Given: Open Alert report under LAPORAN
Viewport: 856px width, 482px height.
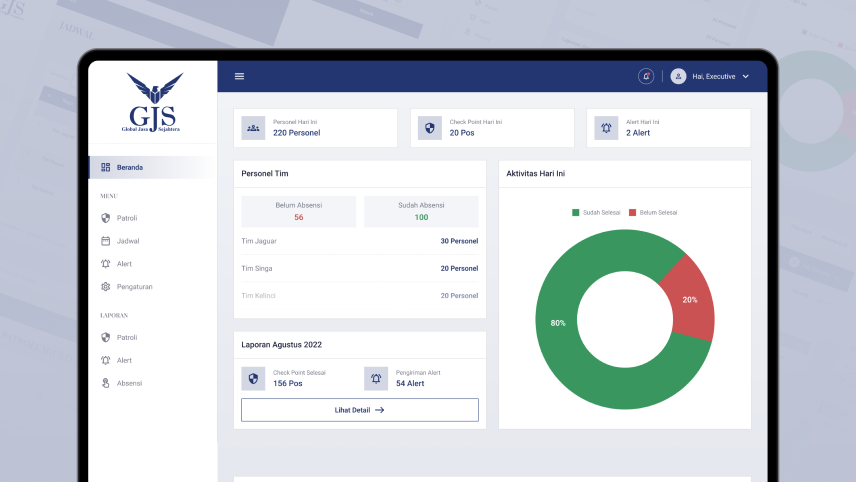Looking at the screenshot, I should pyautogui.click(x=124, y=360).
